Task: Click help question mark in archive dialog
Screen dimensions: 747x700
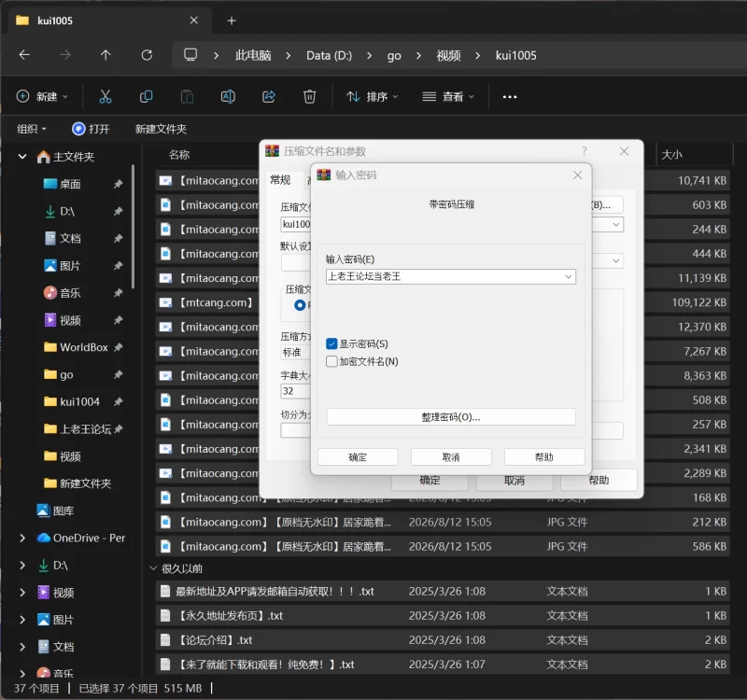Action: click(585, 151)
